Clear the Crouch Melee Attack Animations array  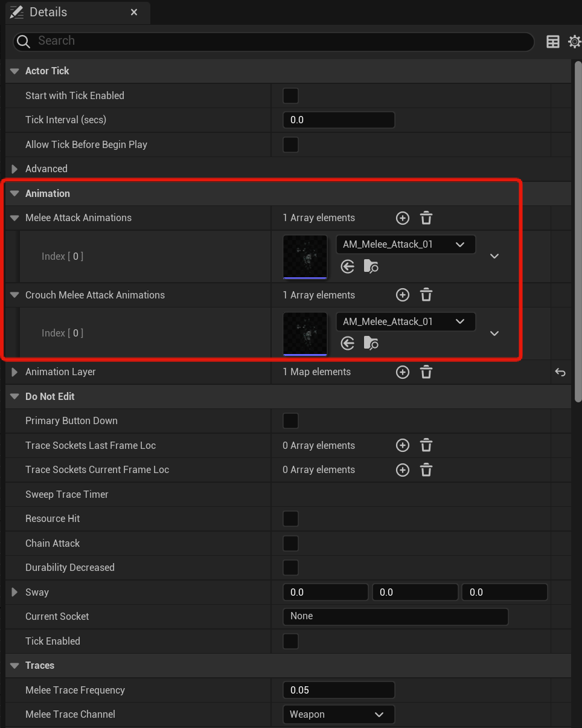click(426, 295)
